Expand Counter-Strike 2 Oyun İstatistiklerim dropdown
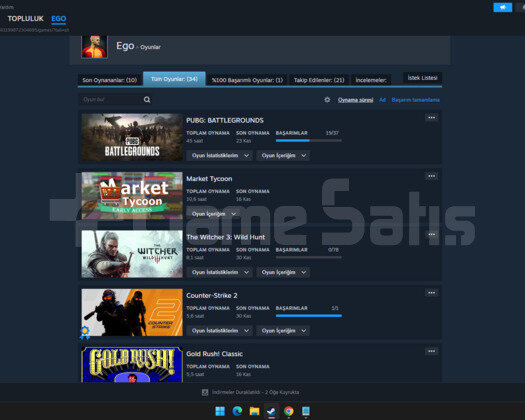The height and width of the screenshot is (420, 525). (220, 331)
